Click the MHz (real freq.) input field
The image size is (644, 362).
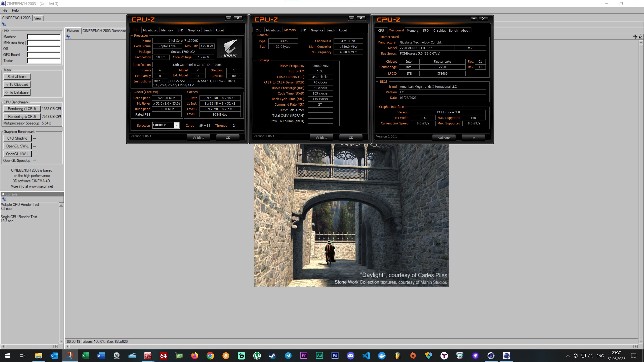[44, 43]
